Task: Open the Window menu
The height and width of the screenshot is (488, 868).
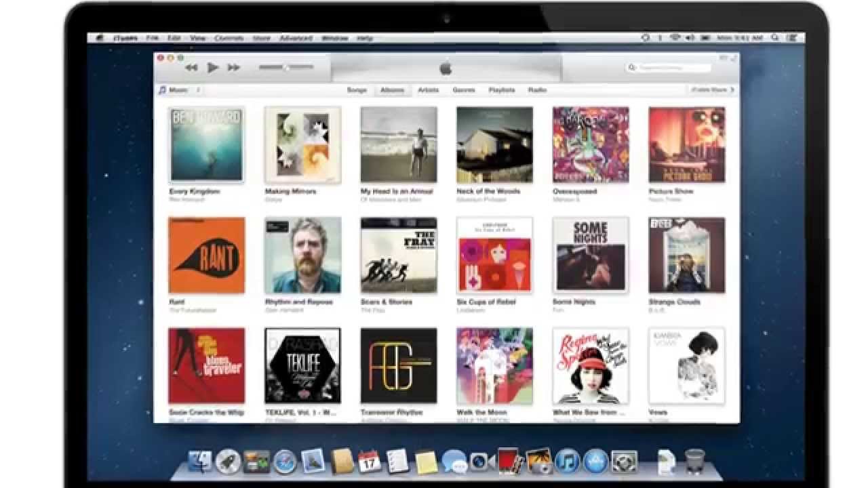Action: tap(335, 38)
